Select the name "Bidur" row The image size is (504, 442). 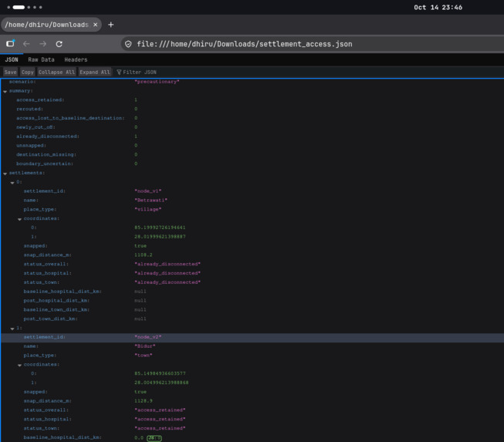(252, 346)
